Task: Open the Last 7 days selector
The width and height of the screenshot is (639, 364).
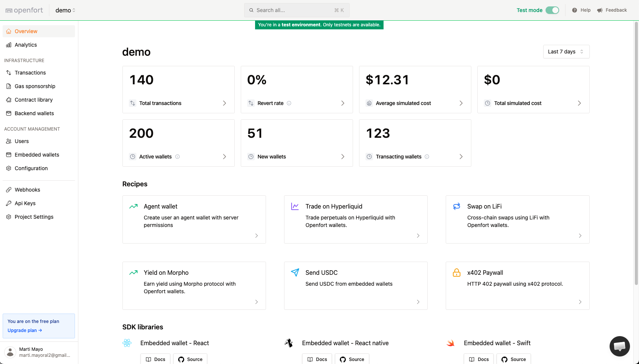Action: (566, 51)
